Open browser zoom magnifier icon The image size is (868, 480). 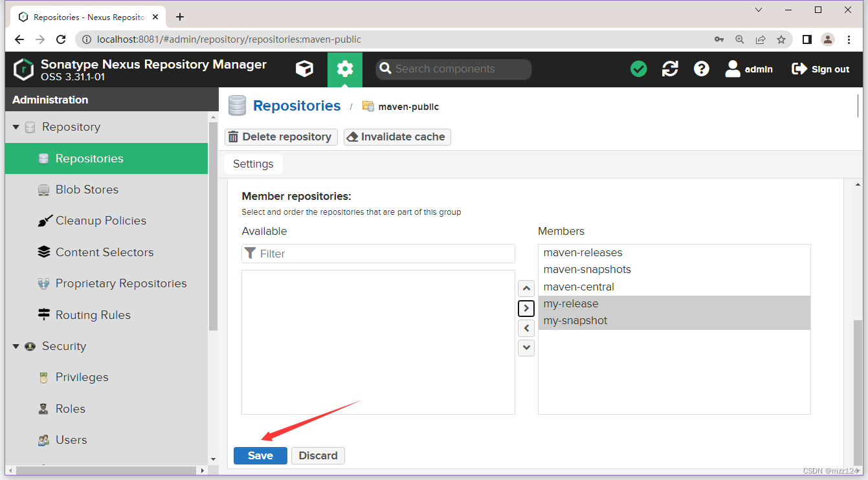pyautogui.click(x=740, y=39)
